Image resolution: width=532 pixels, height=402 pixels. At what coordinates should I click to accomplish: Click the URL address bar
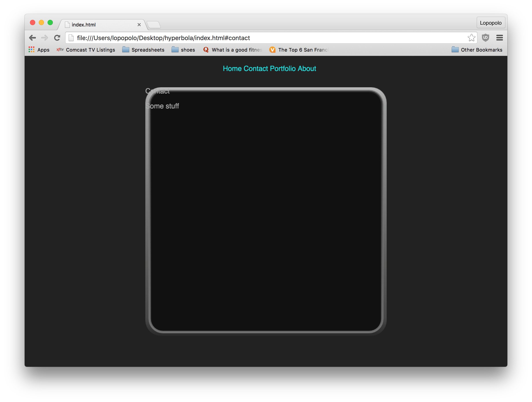tap(264, 38)
